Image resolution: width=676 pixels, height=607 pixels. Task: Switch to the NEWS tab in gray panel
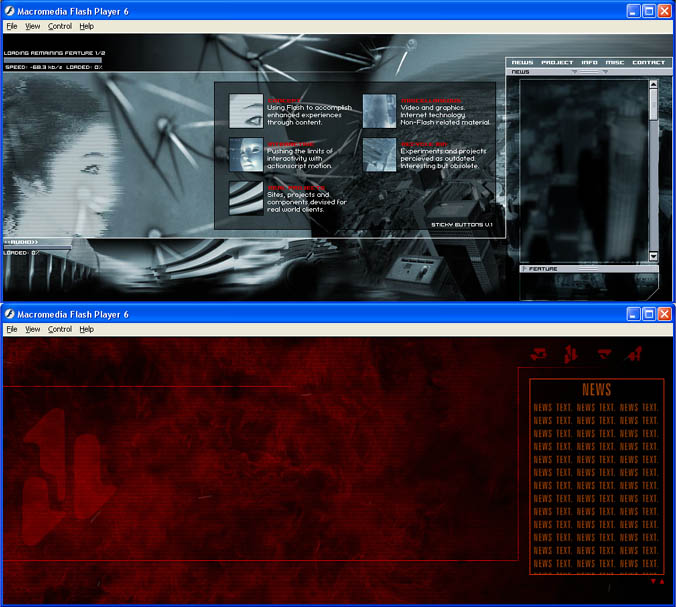[522, 63]
